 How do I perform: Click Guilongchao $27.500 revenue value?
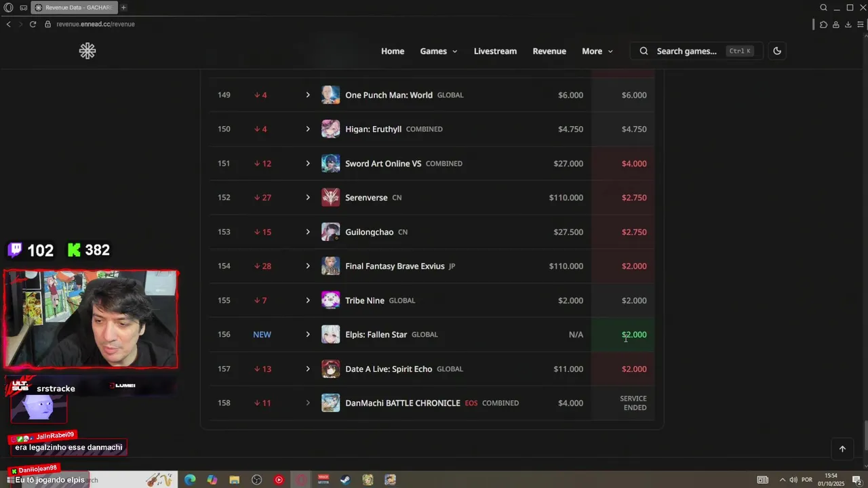point(568,232)
